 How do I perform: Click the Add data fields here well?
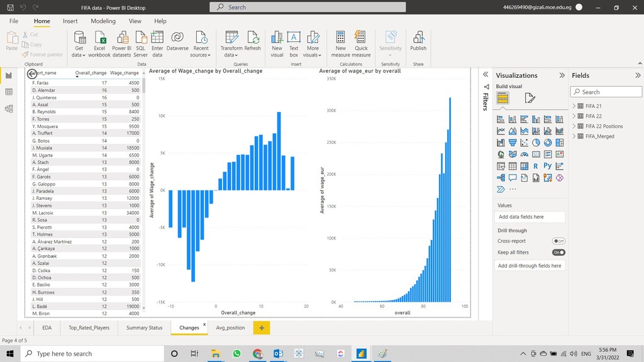[530, 217]
